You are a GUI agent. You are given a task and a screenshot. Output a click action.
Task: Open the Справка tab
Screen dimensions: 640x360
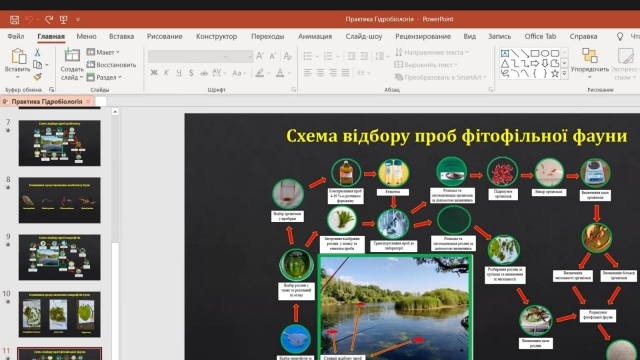(x=583, y=36)
